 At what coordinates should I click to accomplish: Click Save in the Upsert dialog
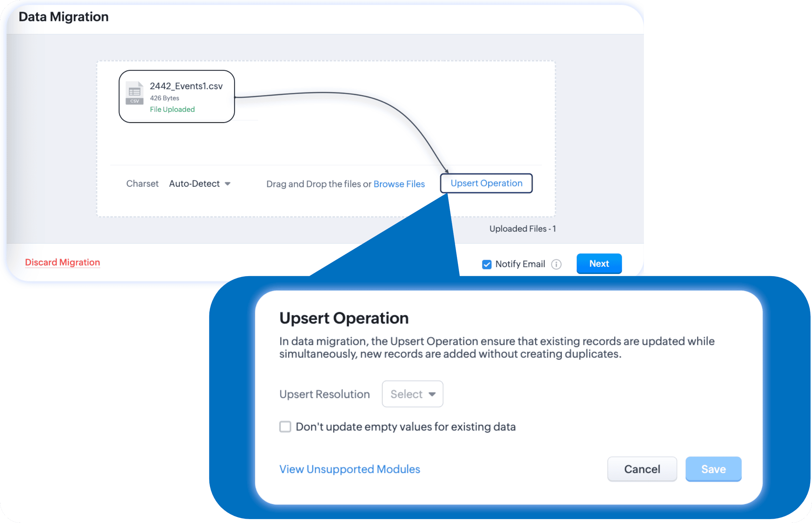tap(713, 469)
